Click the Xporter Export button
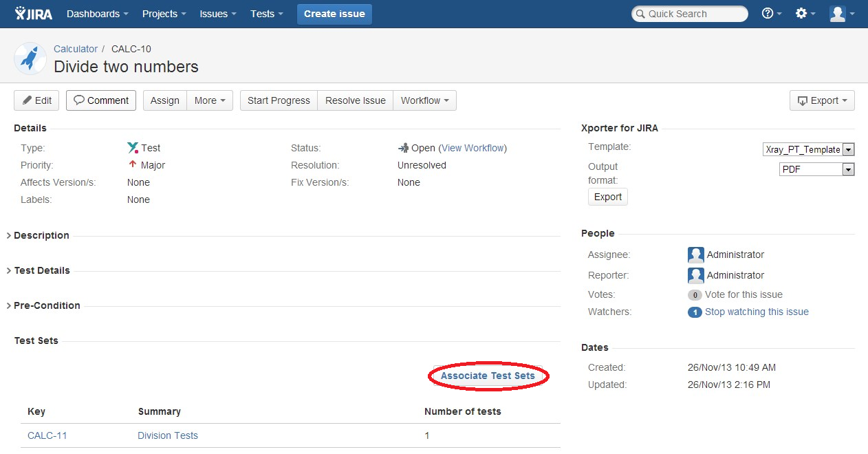Screen dimensions: 868x454 [x=608, y=197]
